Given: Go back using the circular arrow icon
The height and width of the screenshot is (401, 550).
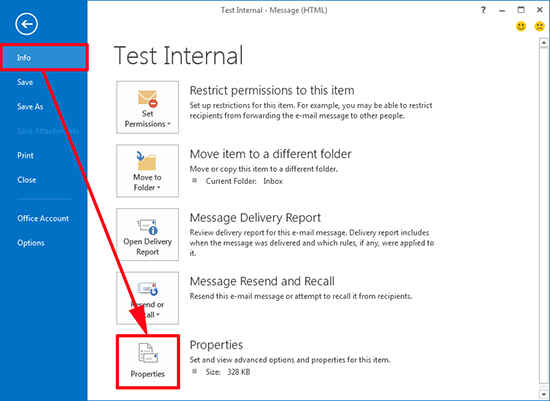Looking at the screenshot, I should (x=26, y=24).
